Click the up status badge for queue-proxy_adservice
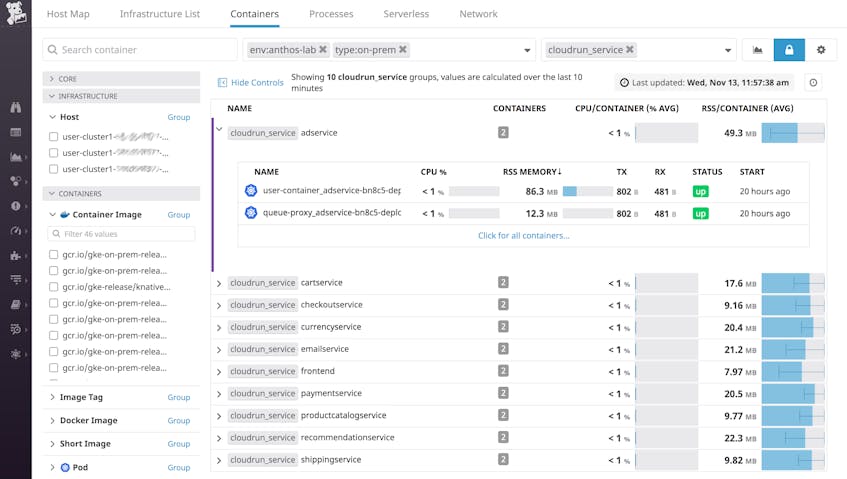847x479 pixels. 700,213
